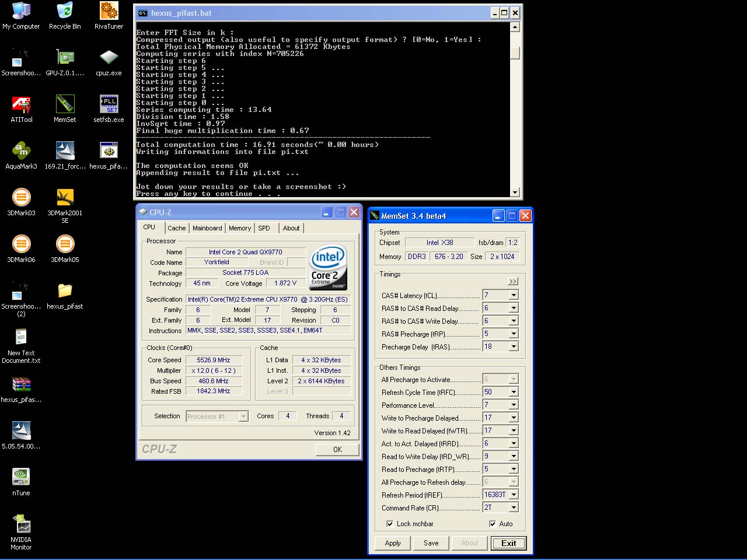Click the Apply button in MemSet
This screenshot has height=560, width=747.
393,543
